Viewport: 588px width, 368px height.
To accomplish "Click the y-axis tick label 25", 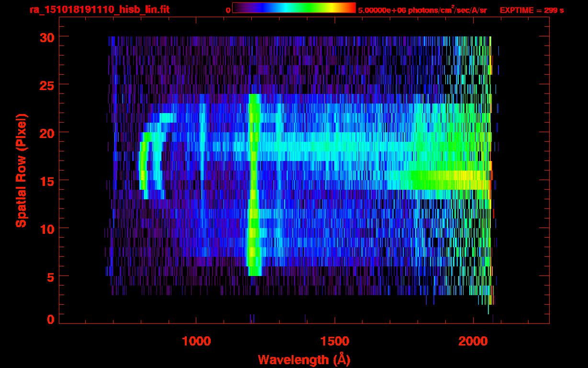I will (47, 85).
